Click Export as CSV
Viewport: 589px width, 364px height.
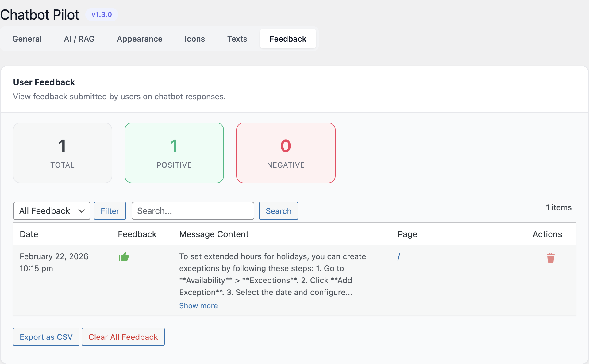point(46,337)
